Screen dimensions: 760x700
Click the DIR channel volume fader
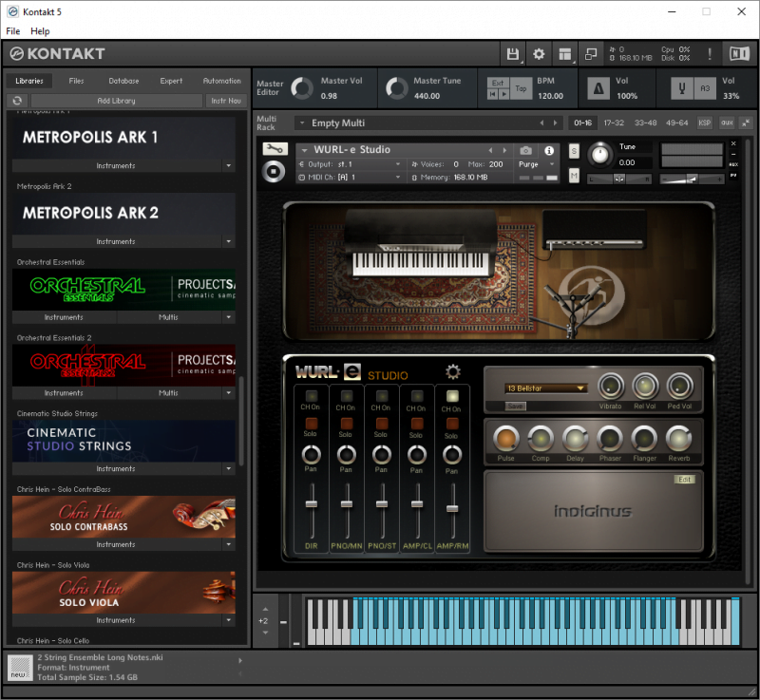(x=312, y=503)
